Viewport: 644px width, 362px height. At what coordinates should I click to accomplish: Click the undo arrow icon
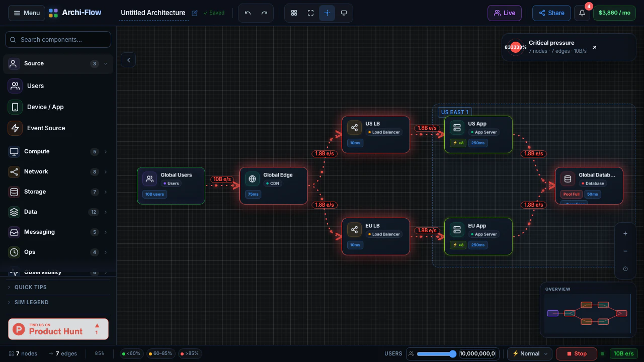(x=248, y=13)
